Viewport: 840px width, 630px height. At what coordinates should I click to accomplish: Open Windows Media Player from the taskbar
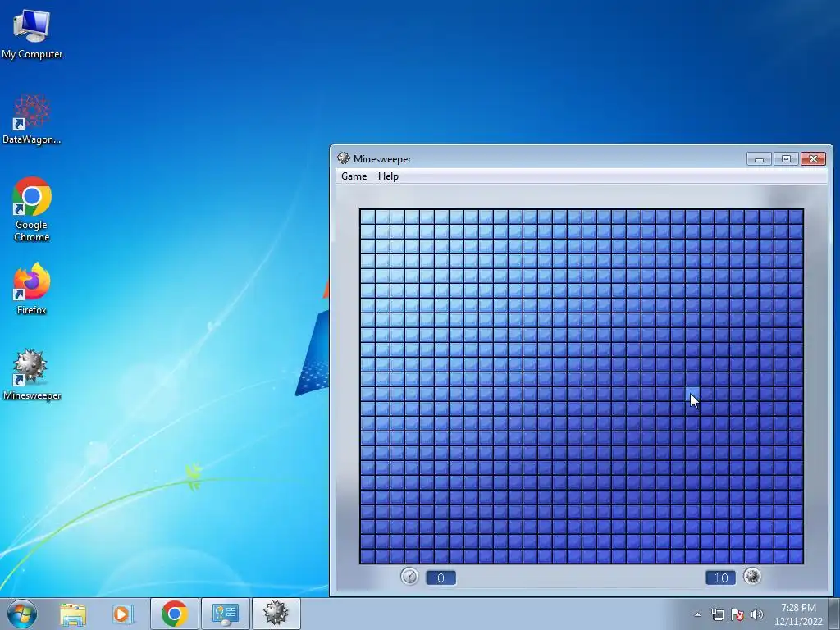(122, 614)
